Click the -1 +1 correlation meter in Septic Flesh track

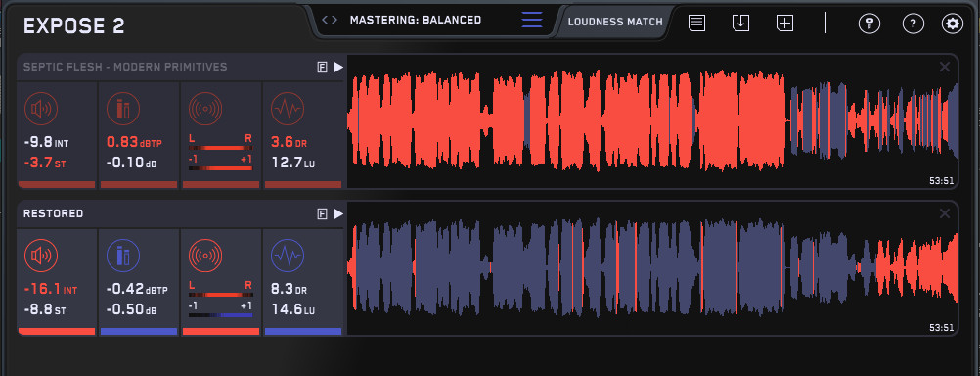click(221, 164)
